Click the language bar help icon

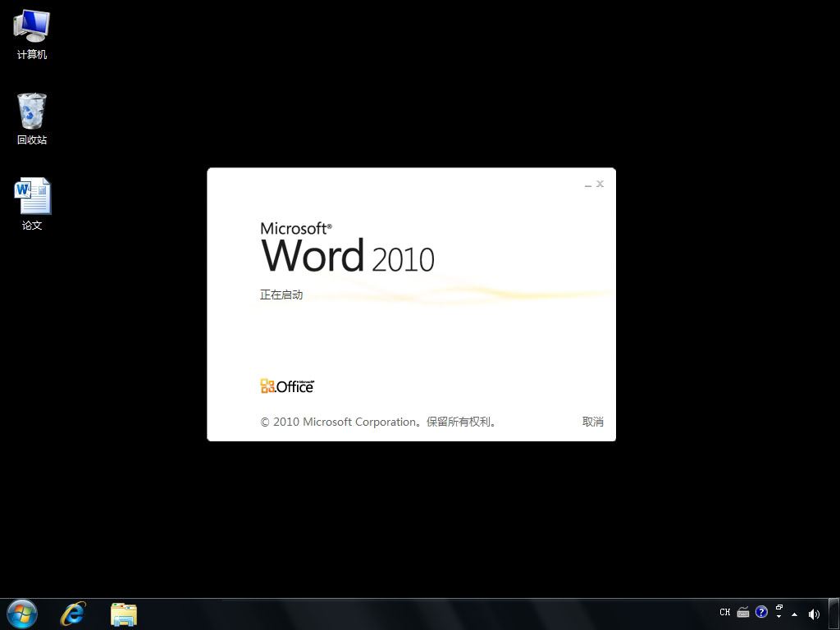761,612
